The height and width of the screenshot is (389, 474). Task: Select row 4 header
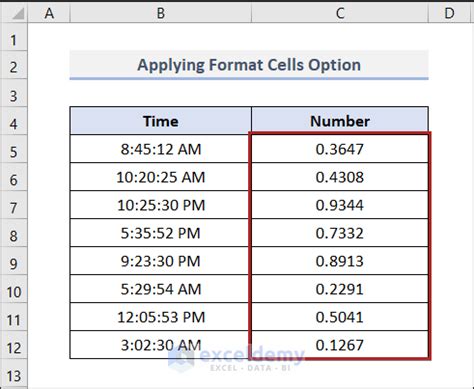click(14, 121)
